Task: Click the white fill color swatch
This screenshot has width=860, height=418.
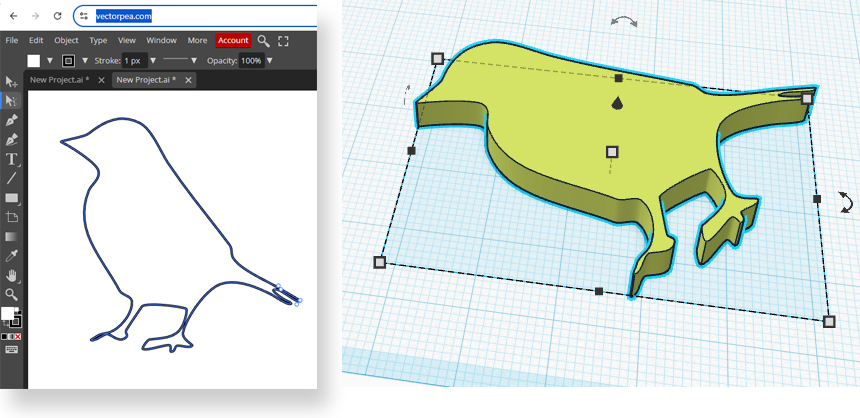Action: point(33,61)
